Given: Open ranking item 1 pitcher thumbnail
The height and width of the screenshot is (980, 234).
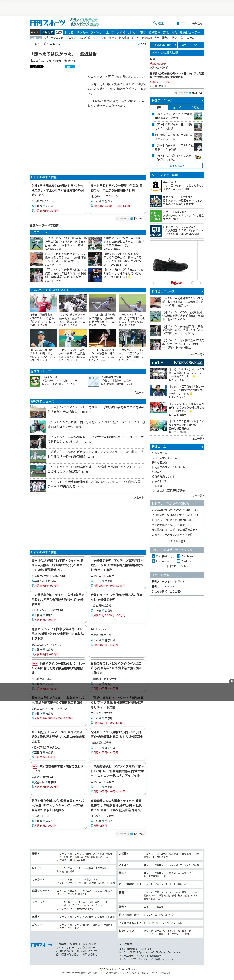Looking at the screenshot, I should pyautogui.click(x=198, y=116).
